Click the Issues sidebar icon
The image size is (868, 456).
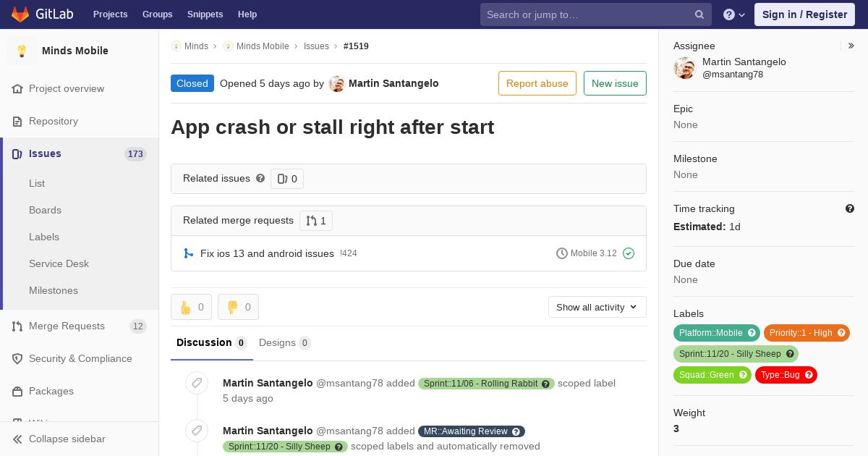17,153
